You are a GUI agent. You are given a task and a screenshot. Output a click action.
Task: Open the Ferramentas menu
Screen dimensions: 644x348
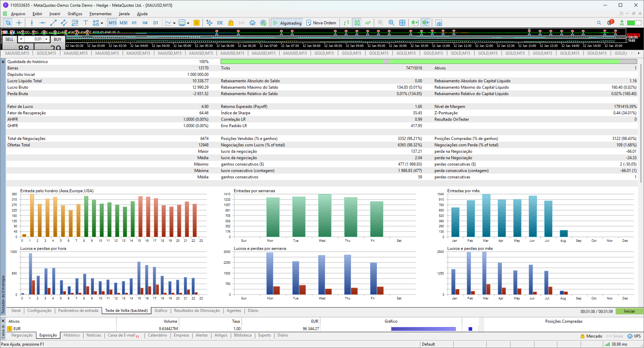[x=100, y=14]
